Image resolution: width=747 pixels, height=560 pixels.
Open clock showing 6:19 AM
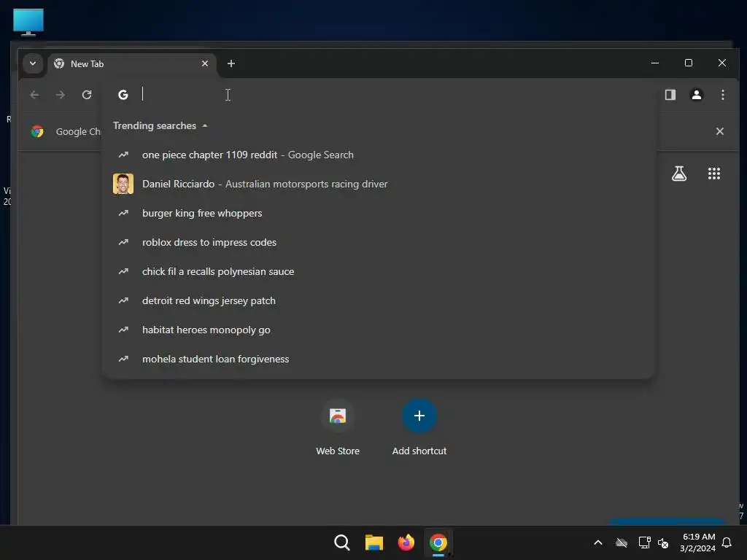(x=698, y=542)
